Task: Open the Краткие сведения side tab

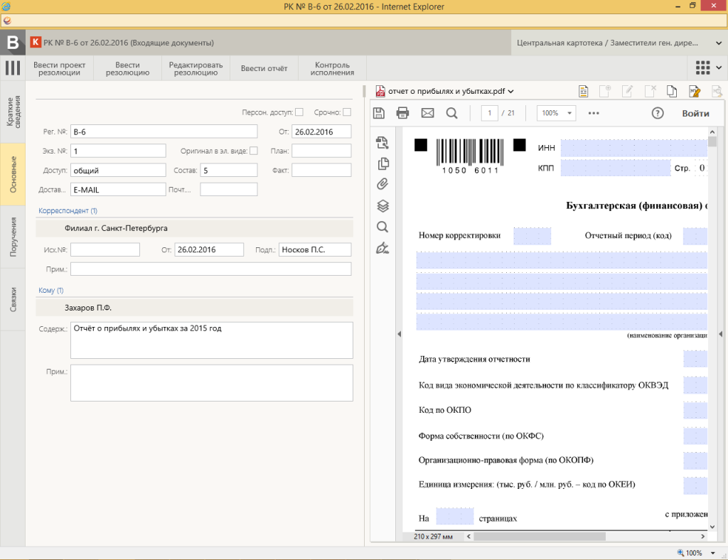Action: click(x=13, y=112)
